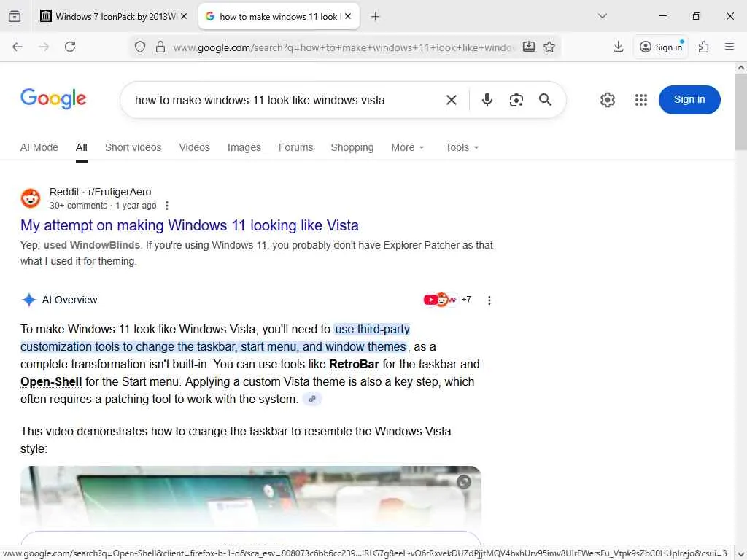Open the Open-Shell link in AI Overview
This screenshot has height=560, width=747.
click(51, 382)
